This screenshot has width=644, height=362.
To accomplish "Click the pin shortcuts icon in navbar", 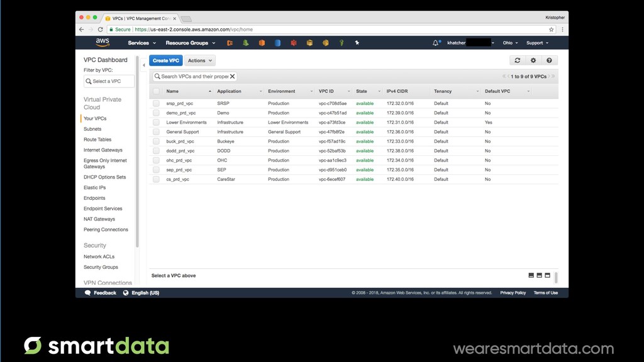I will [357, 43].
